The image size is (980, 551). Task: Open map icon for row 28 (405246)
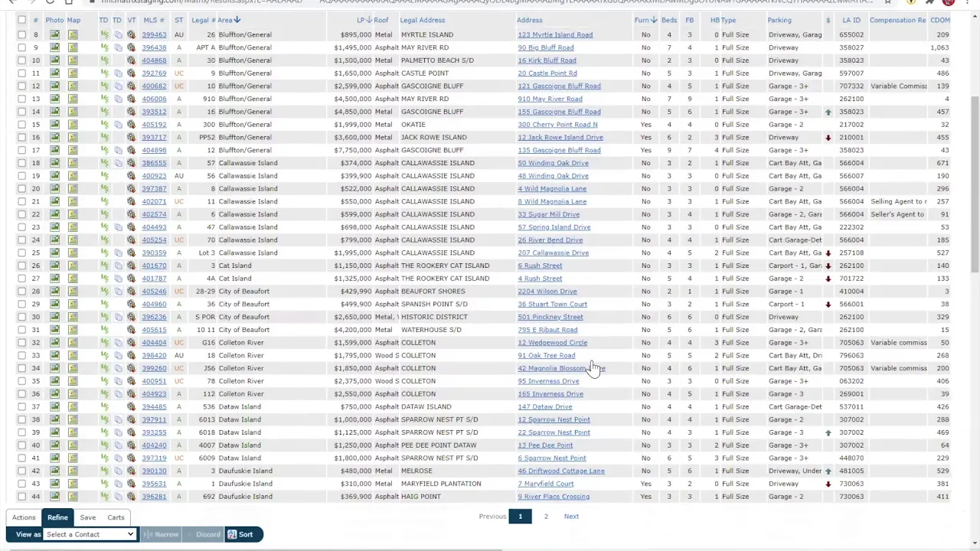[x=73, y=291]
